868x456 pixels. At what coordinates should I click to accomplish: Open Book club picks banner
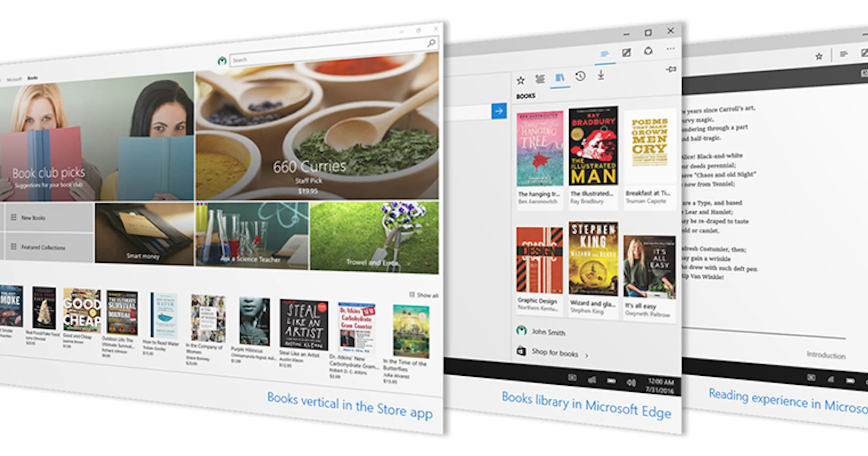tap(97, 138)
